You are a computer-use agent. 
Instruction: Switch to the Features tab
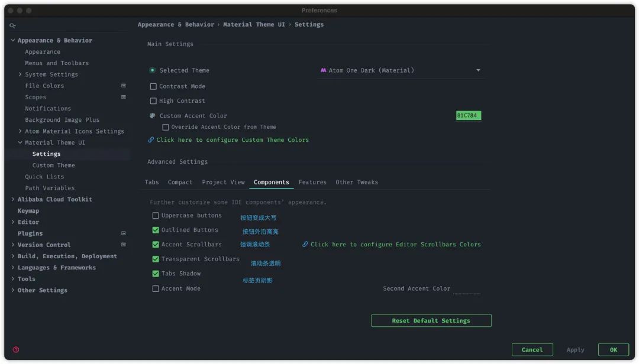pyautogui.click(x=312, y=182)
